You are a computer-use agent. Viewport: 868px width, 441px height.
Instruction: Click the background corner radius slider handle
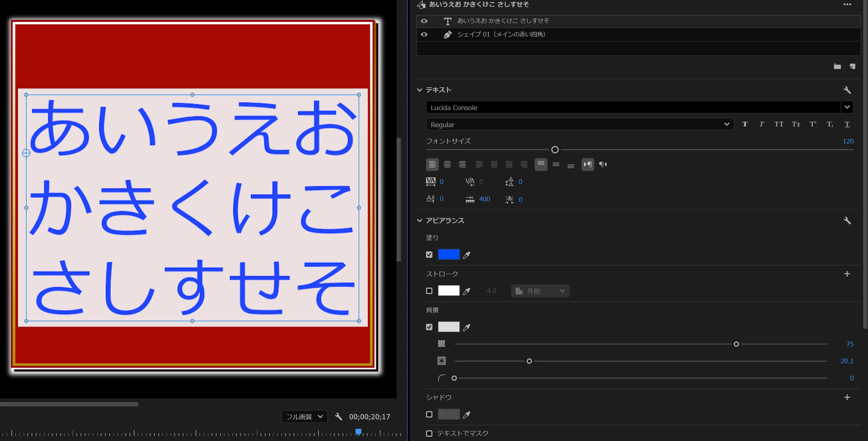tap(454, 378)
